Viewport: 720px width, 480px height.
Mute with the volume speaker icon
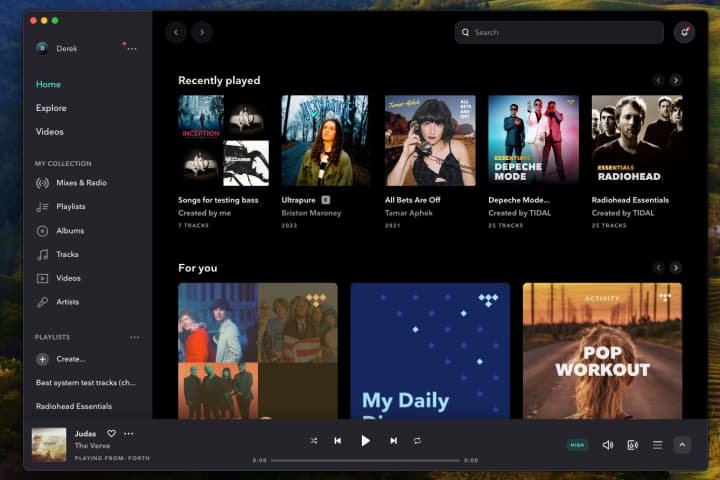tap(608, 445)
